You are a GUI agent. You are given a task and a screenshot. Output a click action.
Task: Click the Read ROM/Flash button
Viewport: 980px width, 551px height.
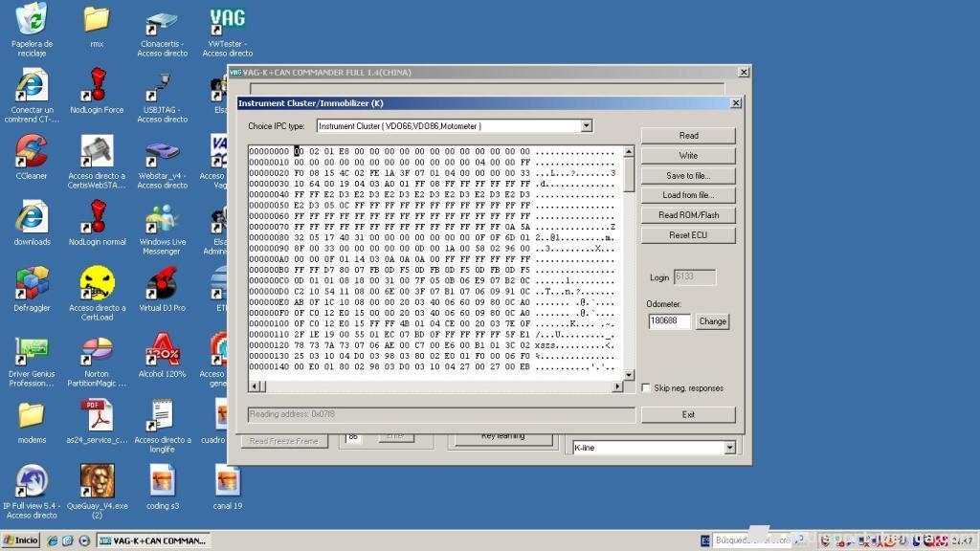tap(688, 215)
